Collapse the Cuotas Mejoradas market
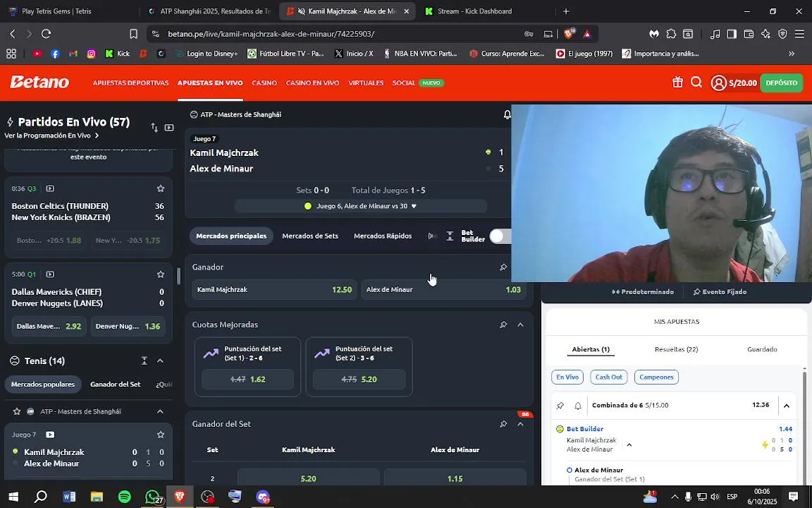 point(520,325)
